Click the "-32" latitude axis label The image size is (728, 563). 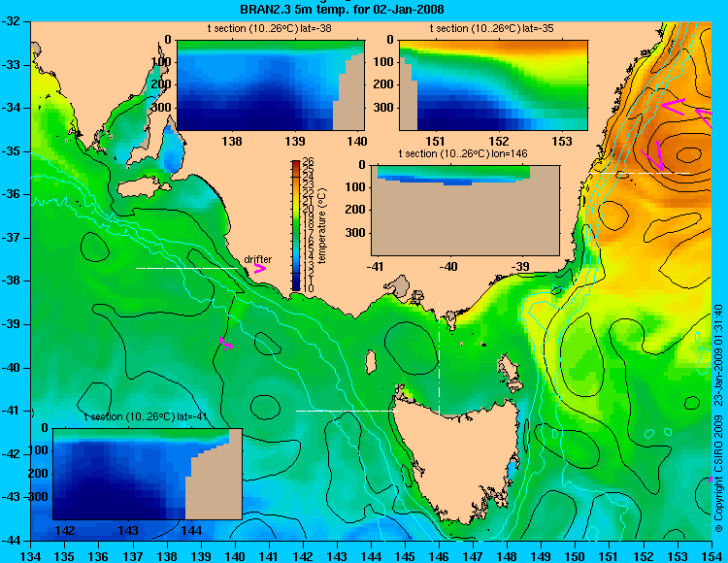(x=11, y=21)
